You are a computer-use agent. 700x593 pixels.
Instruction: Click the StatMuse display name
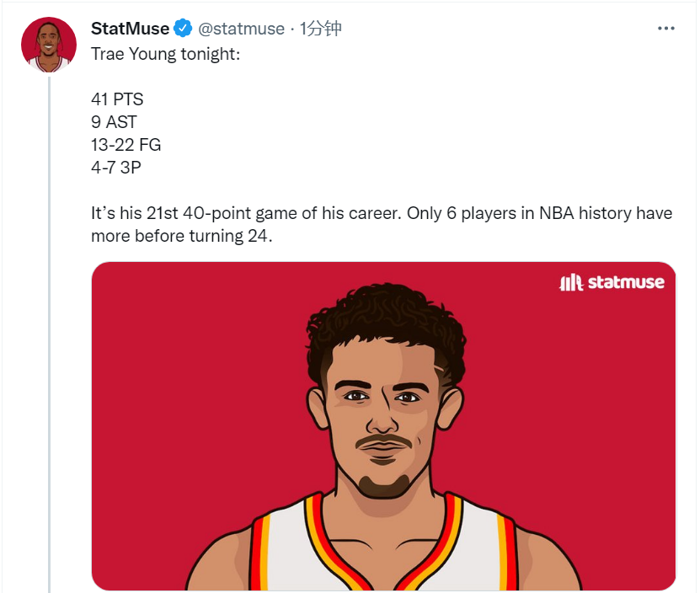(x=130, y=29)
